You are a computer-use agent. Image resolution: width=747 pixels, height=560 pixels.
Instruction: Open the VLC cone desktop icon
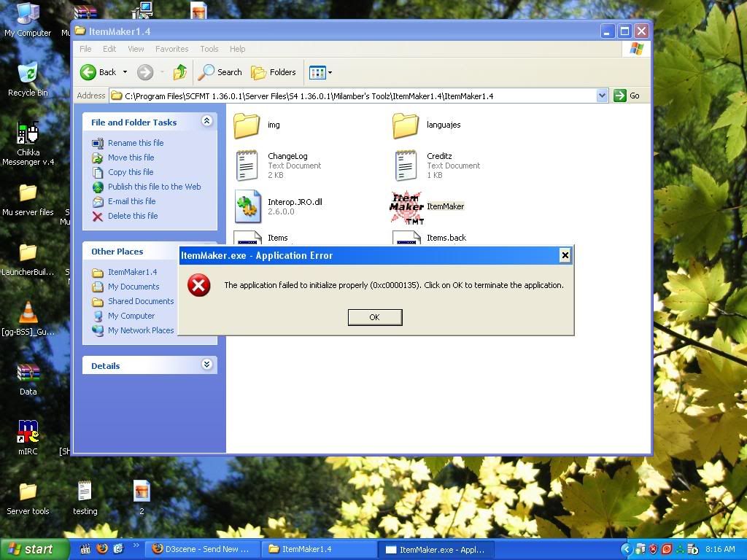tap(28, 313)
